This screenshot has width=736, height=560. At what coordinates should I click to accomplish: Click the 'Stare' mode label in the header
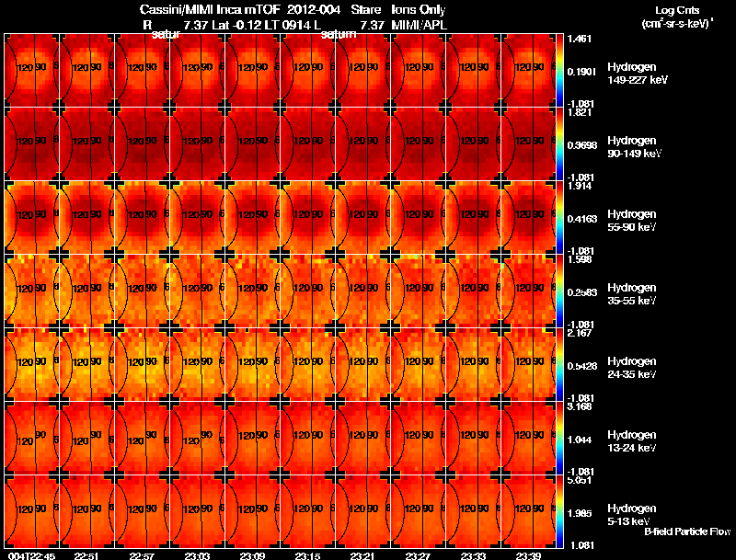[x=366, y=10]
